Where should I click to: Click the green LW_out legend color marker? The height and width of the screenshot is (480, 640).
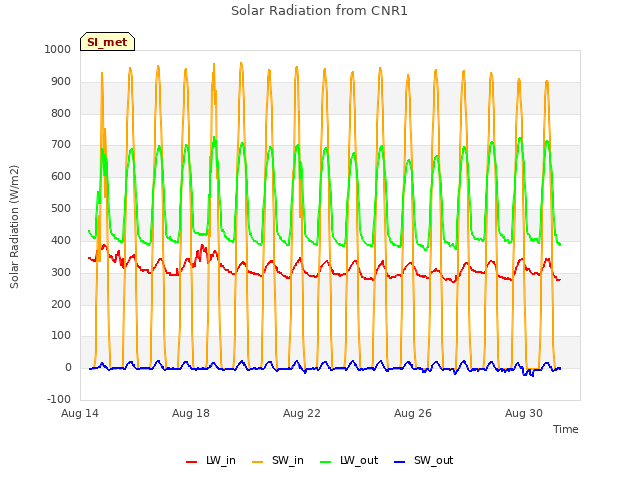(x=325, y=462)
